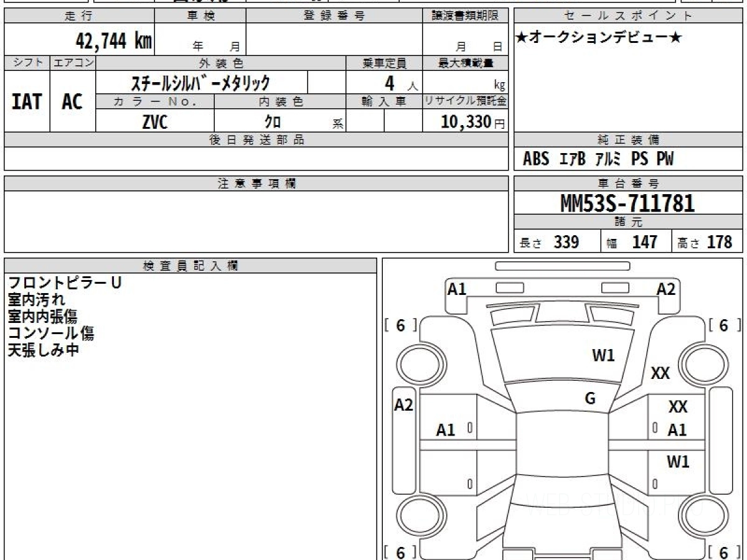Viewport: 747px width, 560px height.
Task: Click the 最大積載量 header cell
Action: coord(466,63)
